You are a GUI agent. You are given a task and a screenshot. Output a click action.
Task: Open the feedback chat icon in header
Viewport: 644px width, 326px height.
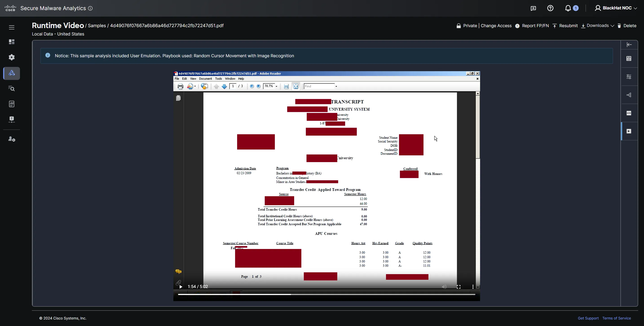[533, 8]
